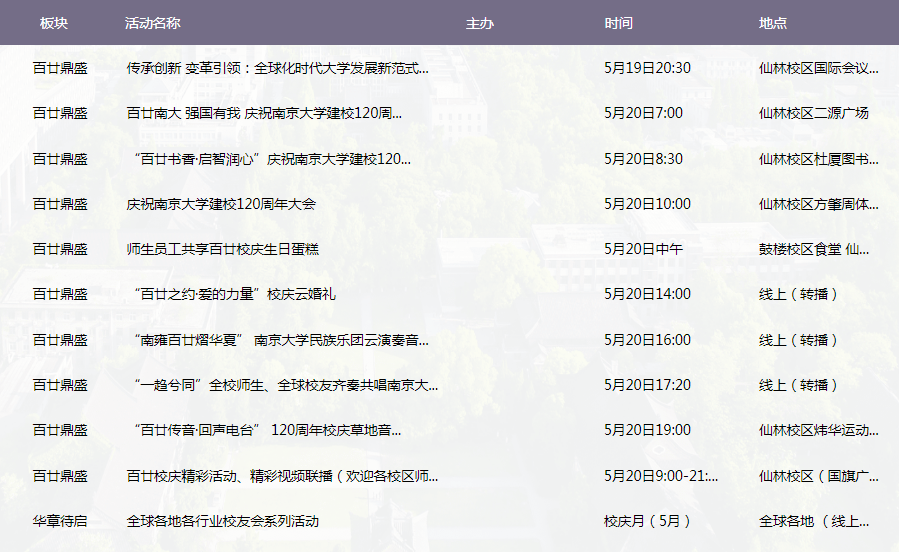899x552 pixels.
Task: Click the 时间 column header
Action: (x=618, y=23)
